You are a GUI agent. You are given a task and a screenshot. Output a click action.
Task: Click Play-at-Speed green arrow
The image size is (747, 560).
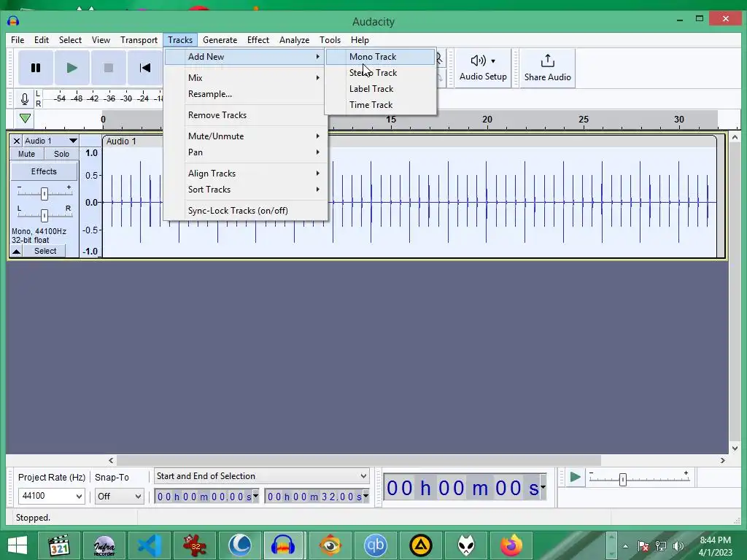click(x=575, y=477)
